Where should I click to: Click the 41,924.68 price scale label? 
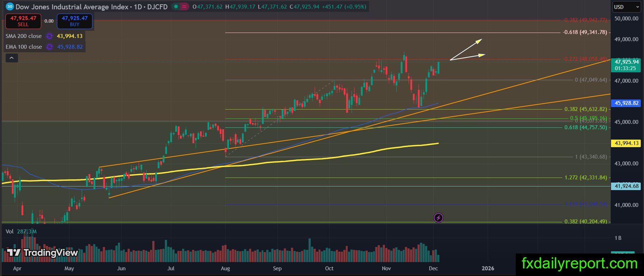626,186
